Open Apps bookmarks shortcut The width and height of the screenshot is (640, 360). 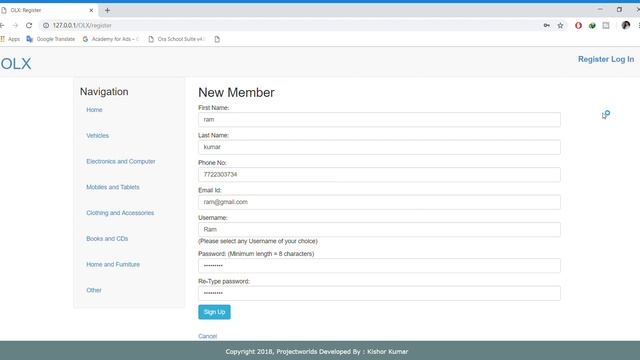pos(10,39)
